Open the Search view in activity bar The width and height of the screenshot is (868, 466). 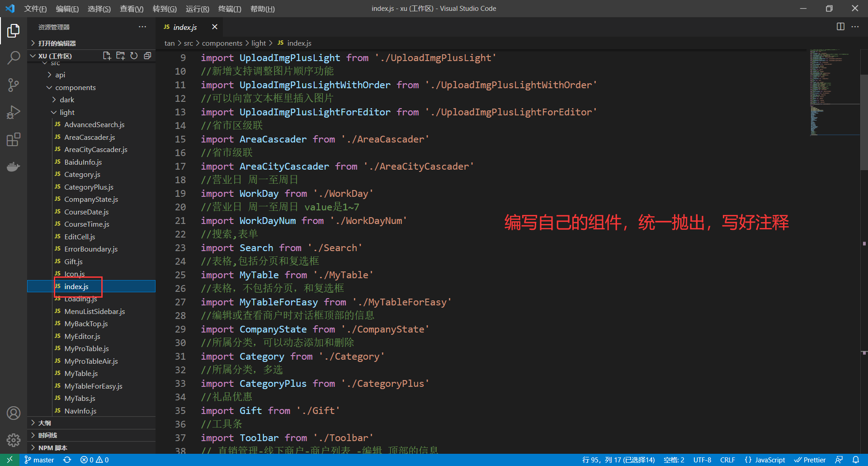[14, 57]
